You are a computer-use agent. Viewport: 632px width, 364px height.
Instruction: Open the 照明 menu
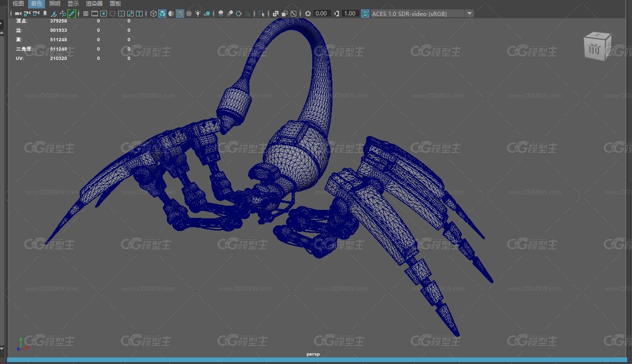[55, 4]
